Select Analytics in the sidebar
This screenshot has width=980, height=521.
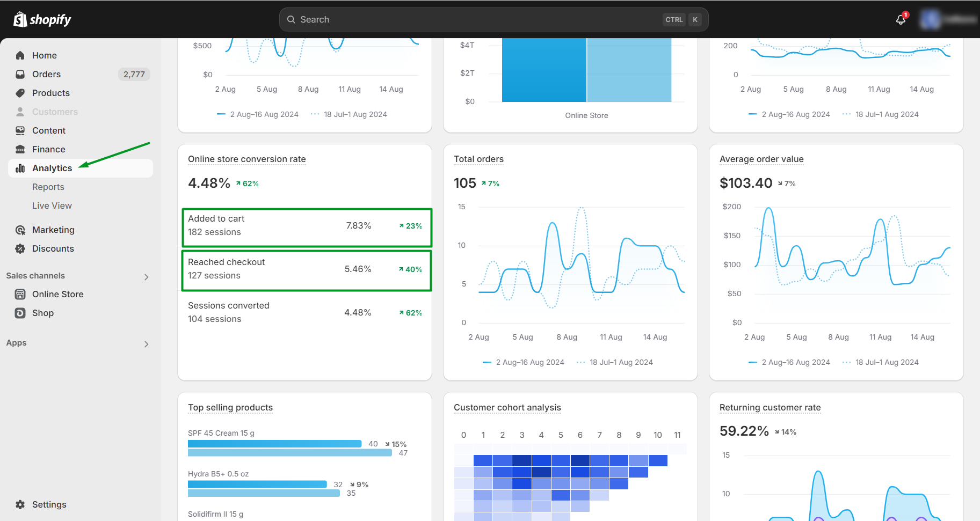tap(81, 168)
